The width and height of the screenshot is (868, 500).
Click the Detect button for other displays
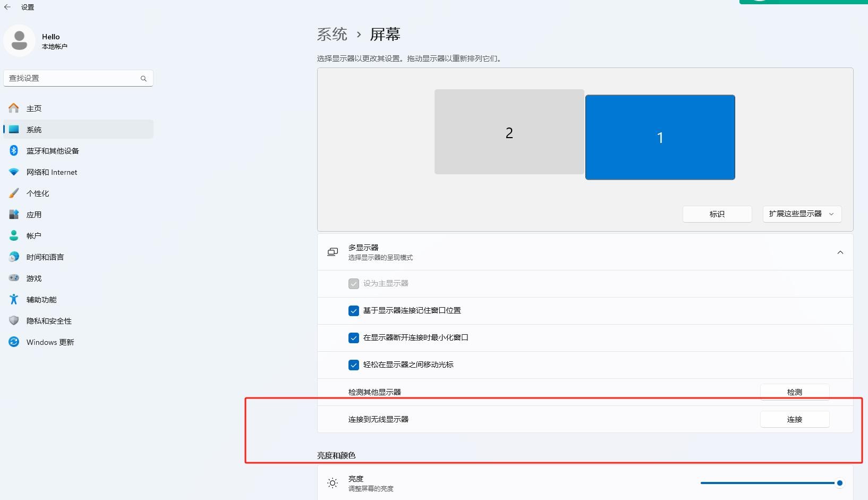tap(794, 392)
